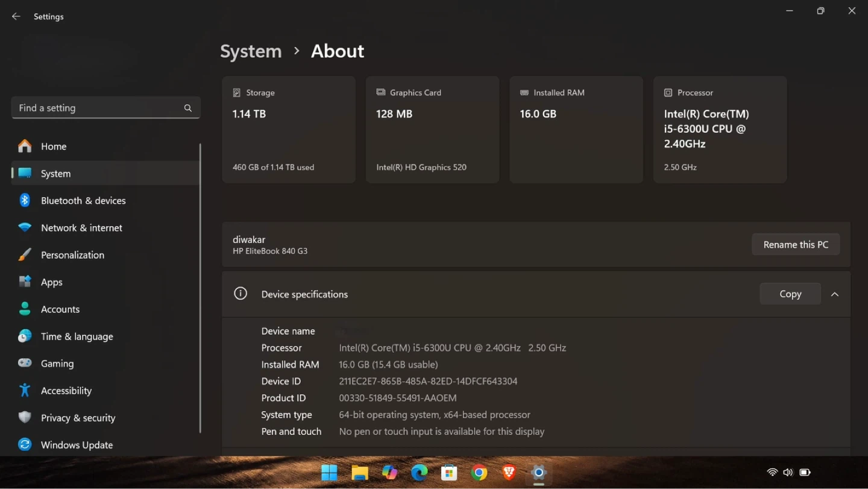868x489 pixels.
Task: Select System in the sidebar
Action: [x=105, y=173]
